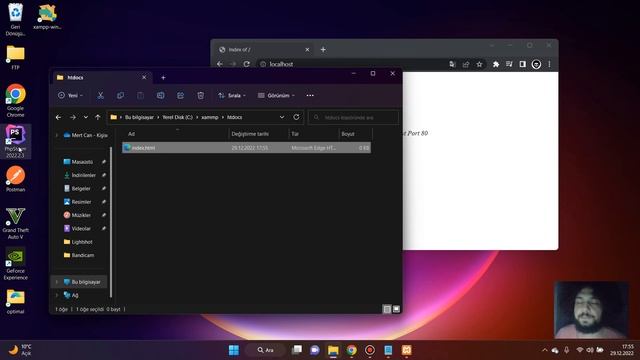Open the See more (three dots) menu in Explorer
Viewport: 640px width, 360px height.
[310, 96]
